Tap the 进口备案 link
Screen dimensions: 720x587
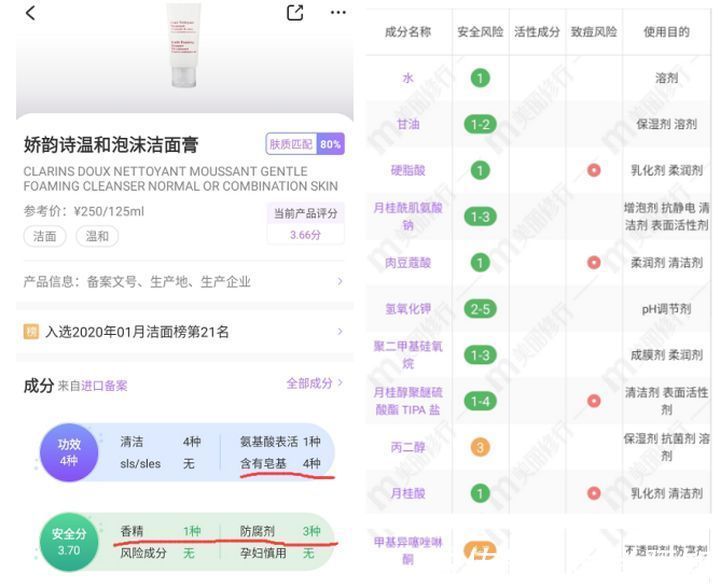[104, 386]
